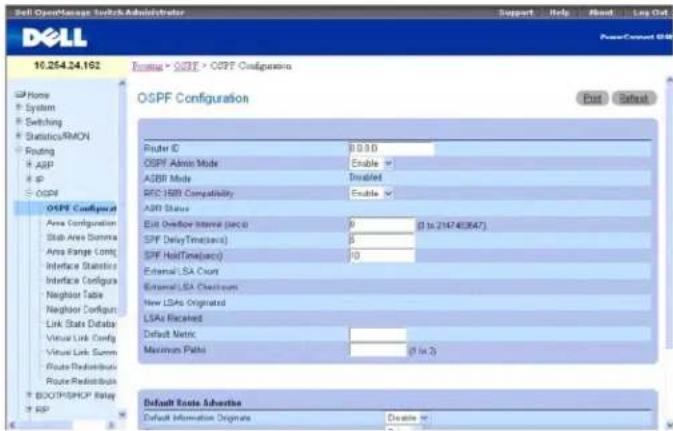This screenshot has width=673, height=431.
Task: Open Virtual Link Configuration page
Action: click(x=81, y=338)
